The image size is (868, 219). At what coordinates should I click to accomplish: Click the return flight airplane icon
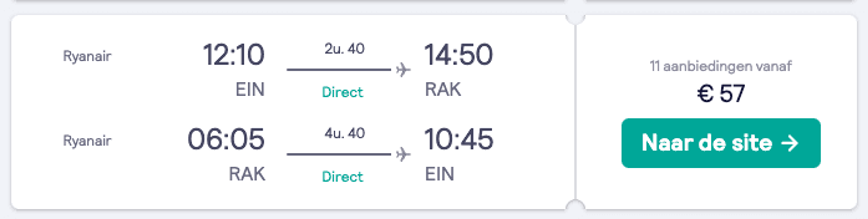click(403, 154)
